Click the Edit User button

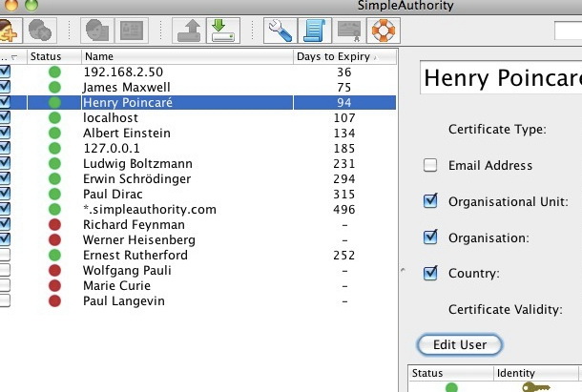pyautogui.click(x=460, y=345)
